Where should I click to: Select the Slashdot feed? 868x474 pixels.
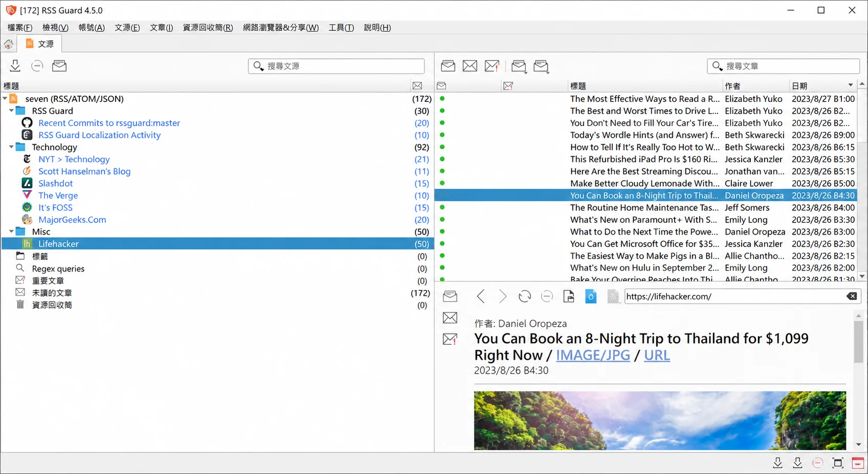(x=56, y=183)
